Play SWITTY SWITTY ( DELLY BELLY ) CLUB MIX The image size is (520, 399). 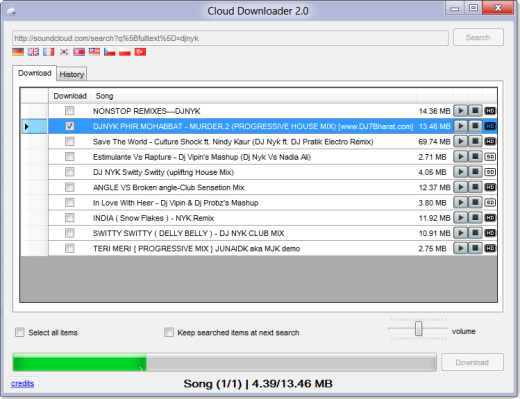(461, 233)
